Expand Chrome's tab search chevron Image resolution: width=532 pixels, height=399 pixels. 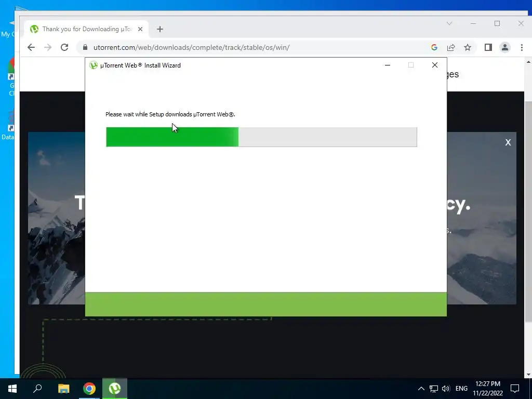point(449,23)
